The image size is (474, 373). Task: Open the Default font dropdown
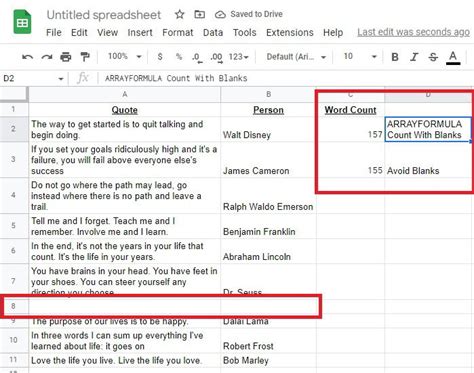coord(296,57)
